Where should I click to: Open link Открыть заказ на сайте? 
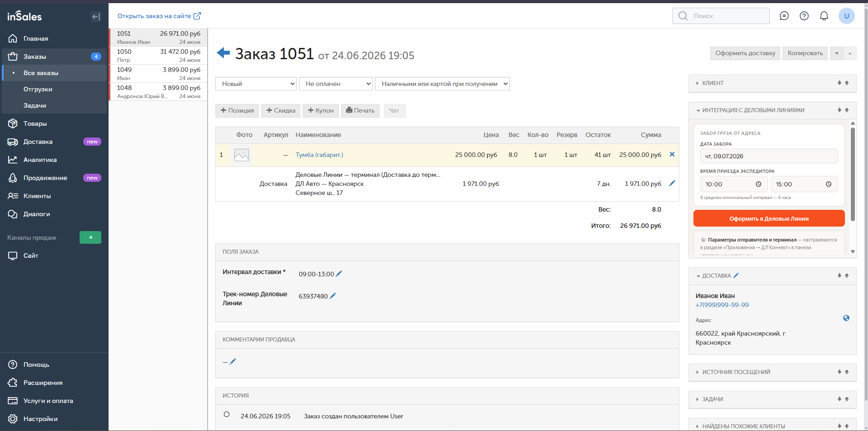159,16
